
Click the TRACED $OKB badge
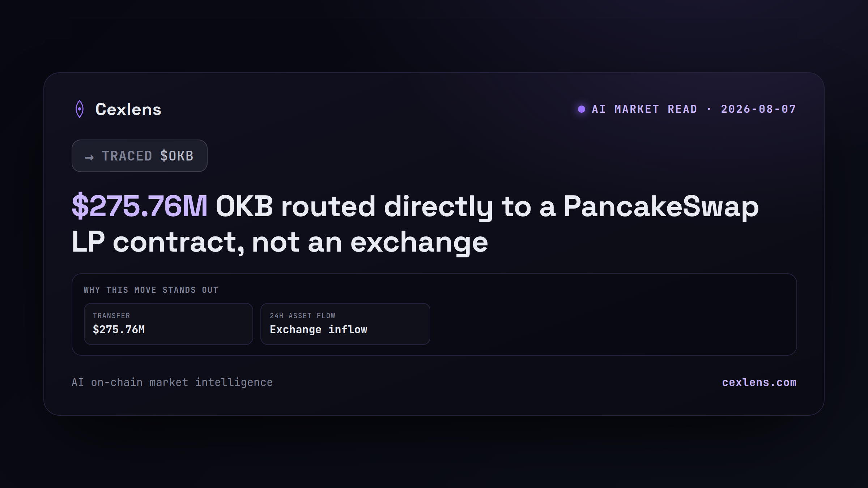point(140,156)
